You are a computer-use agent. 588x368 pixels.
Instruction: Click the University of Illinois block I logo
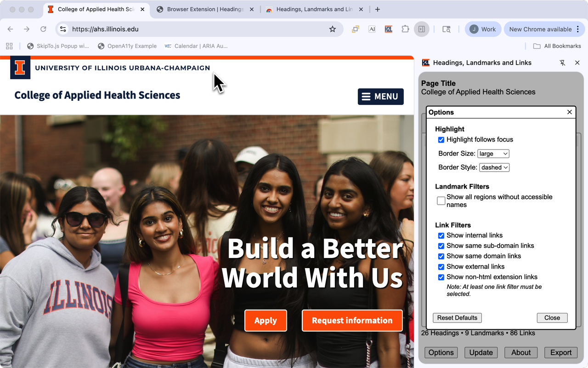pos(20,68)
